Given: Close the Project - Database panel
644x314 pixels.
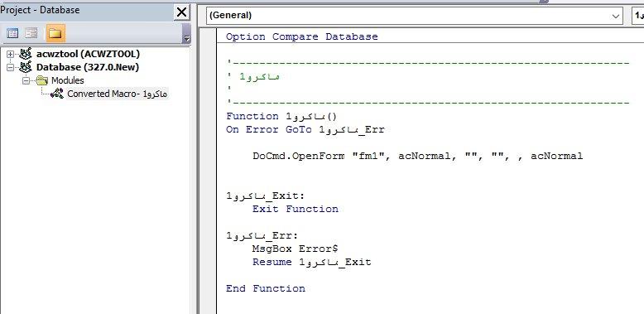Looking at the screenshot, I should [181, 12].
